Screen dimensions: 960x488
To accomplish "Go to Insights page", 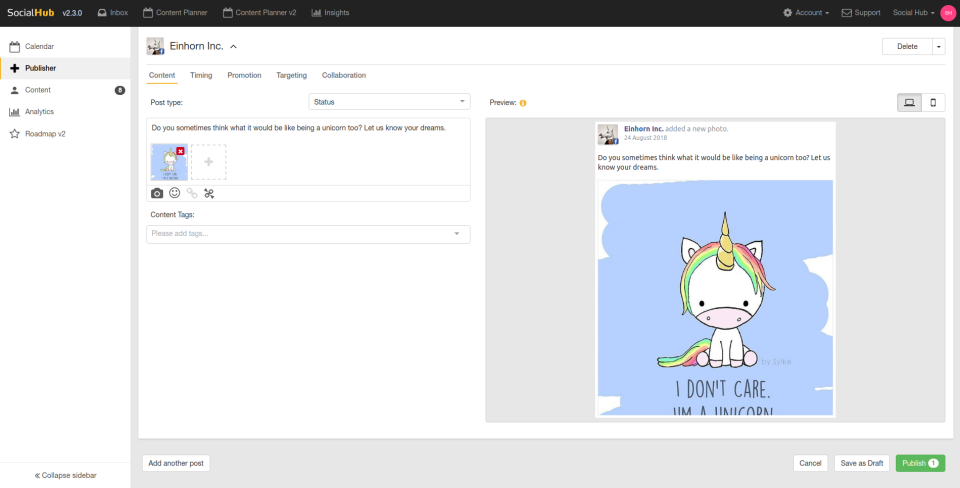I will pyautogui.click(x=330, y=12).
